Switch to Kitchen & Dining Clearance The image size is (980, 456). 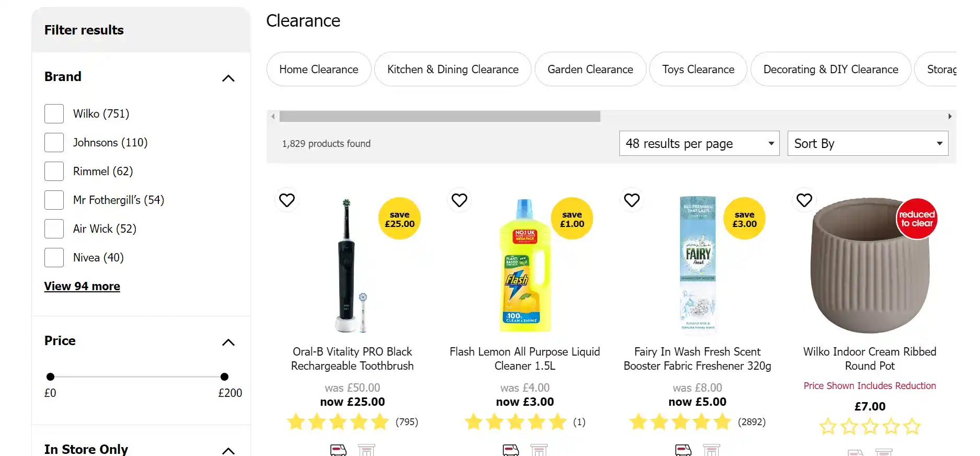(452, 69)
